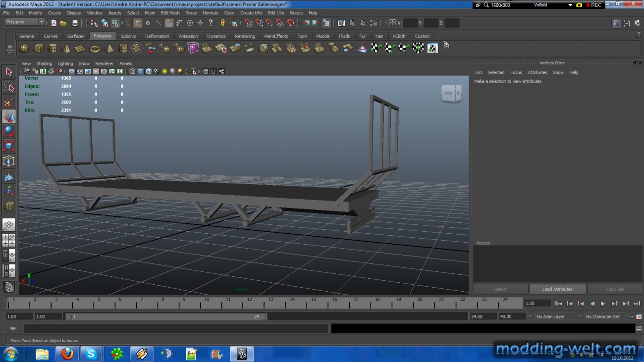Click the range slider bar
Screen dimensions: 644x362
click(166, 316)
